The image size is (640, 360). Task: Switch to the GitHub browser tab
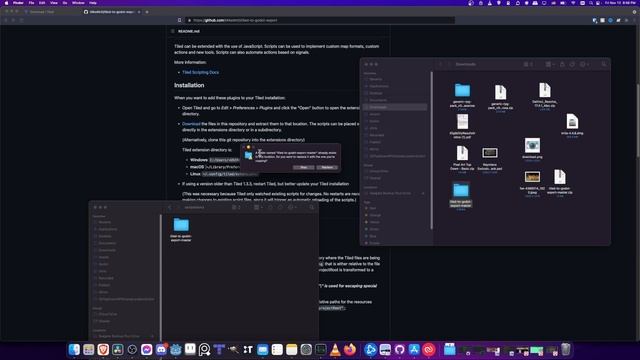pos(112,12)
